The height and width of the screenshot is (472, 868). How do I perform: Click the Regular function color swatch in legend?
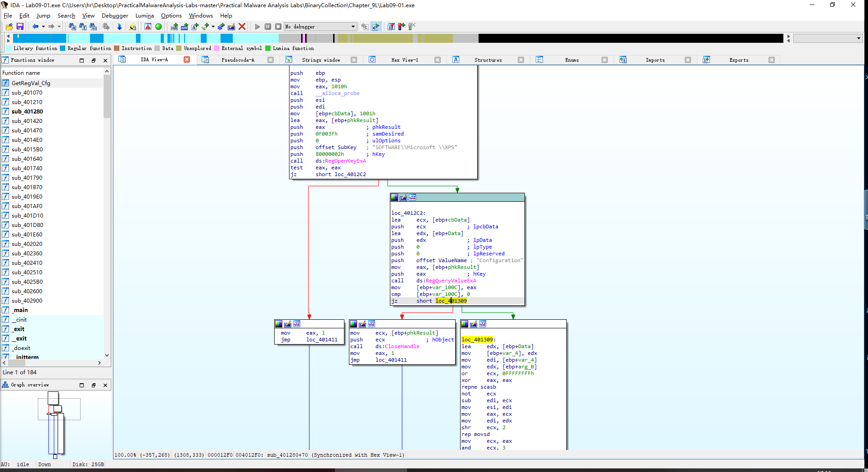[x=63, y=48]
